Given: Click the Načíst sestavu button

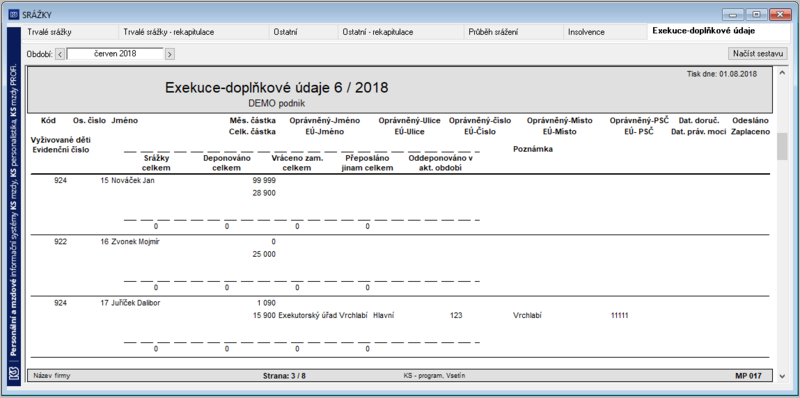Looking at the screenshot, I should pos(758,54).
